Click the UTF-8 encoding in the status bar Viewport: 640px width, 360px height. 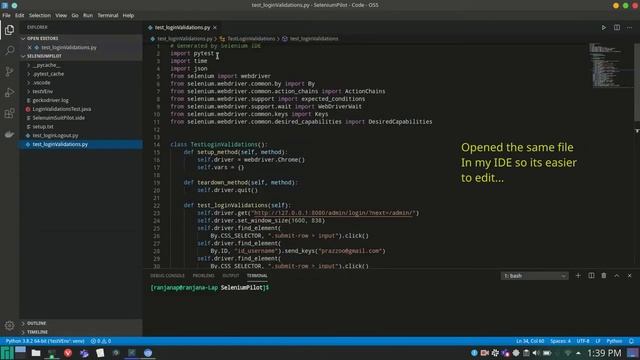(583, 341)
